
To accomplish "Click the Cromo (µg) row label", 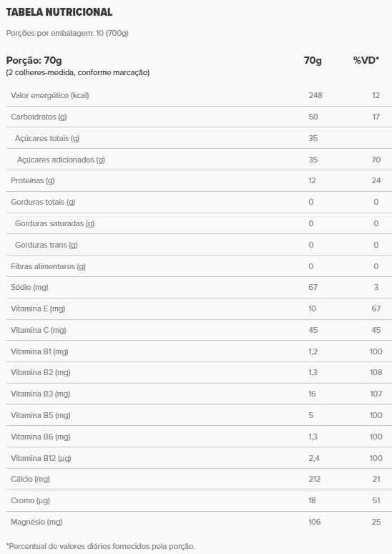I will pyautogui.click(x=30, y=500).
